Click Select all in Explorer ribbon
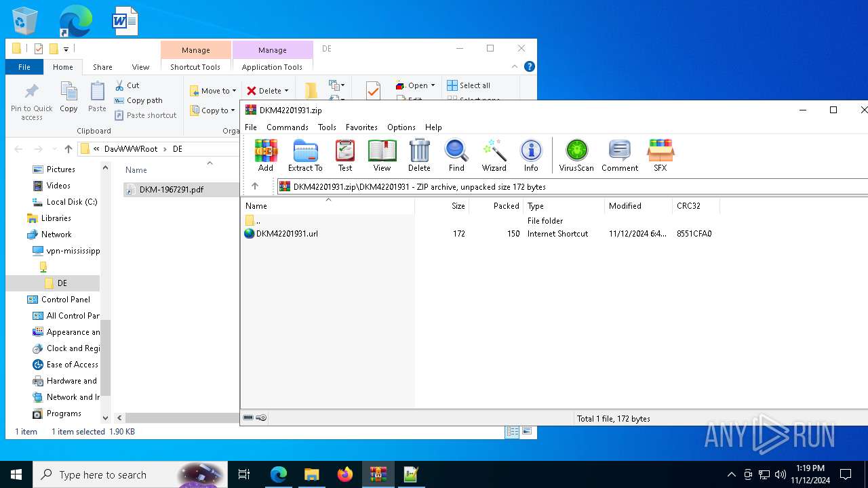 pyautogui.click(x=469, y=85)
